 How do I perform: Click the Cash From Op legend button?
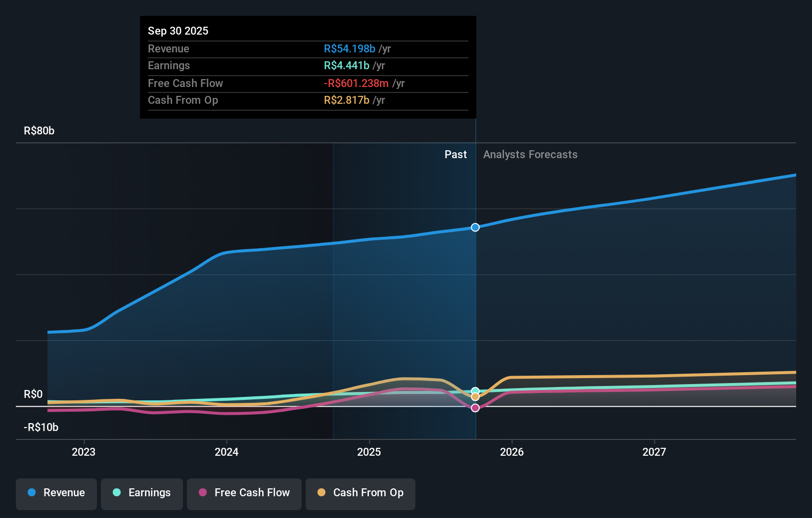pyautogui.click(x=360, y=494)
